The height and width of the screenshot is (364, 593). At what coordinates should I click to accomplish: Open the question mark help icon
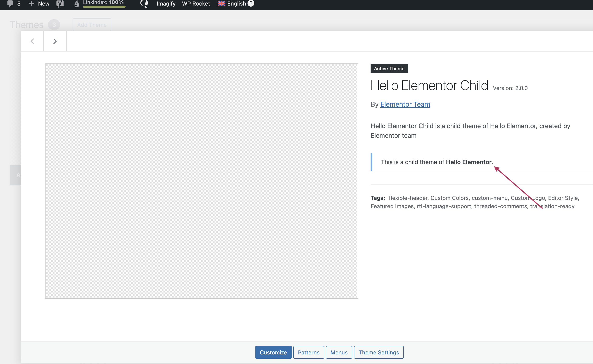251,3
